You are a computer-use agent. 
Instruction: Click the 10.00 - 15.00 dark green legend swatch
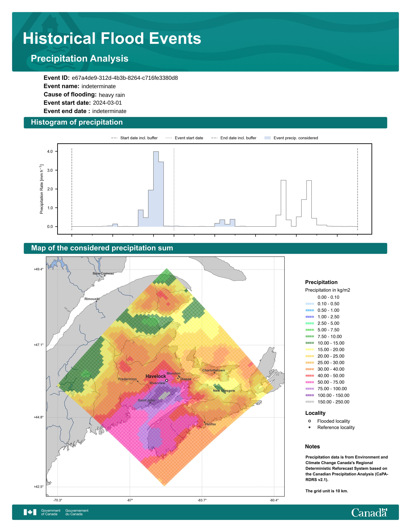[x=309, y=343]
